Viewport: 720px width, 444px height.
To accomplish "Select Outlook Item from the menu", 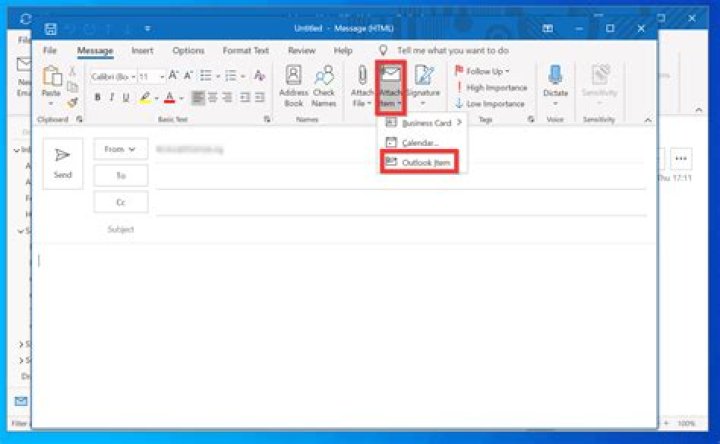I will (418, 162).
